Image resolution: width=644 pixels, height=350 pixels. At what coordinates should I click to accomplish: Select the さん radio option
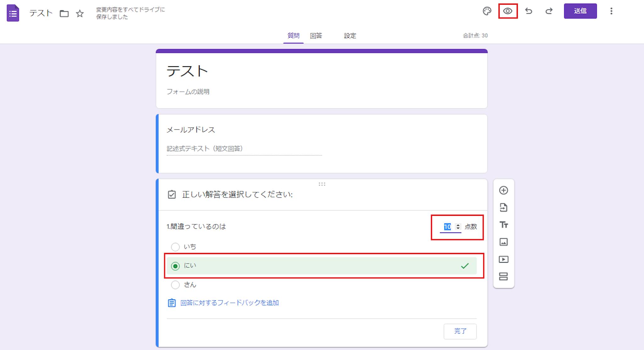[x=175, y=285]
